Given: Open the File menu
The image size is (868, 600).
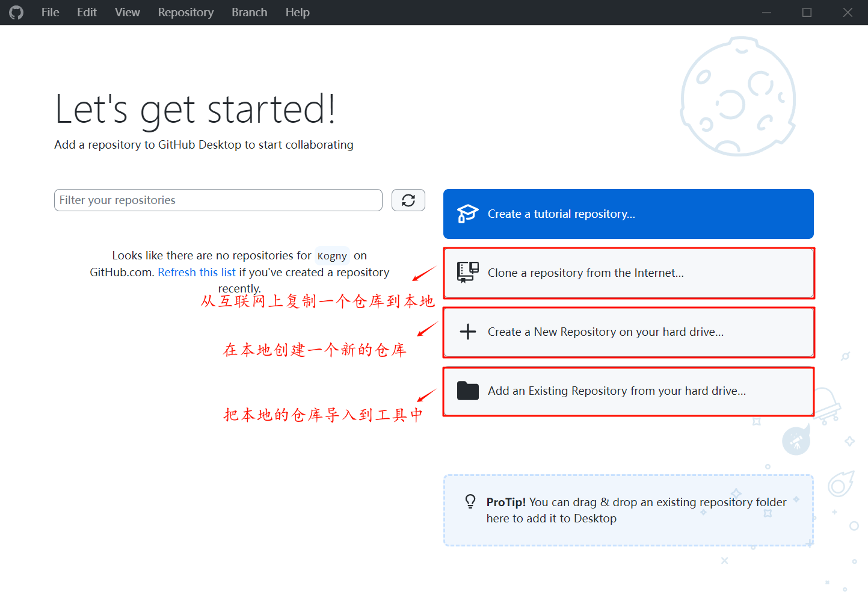Looking at the screenshot, I should tap(50, 12).
